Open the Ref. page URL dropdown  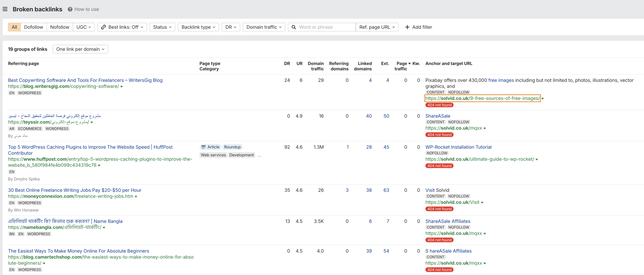(x=377, y=27)
